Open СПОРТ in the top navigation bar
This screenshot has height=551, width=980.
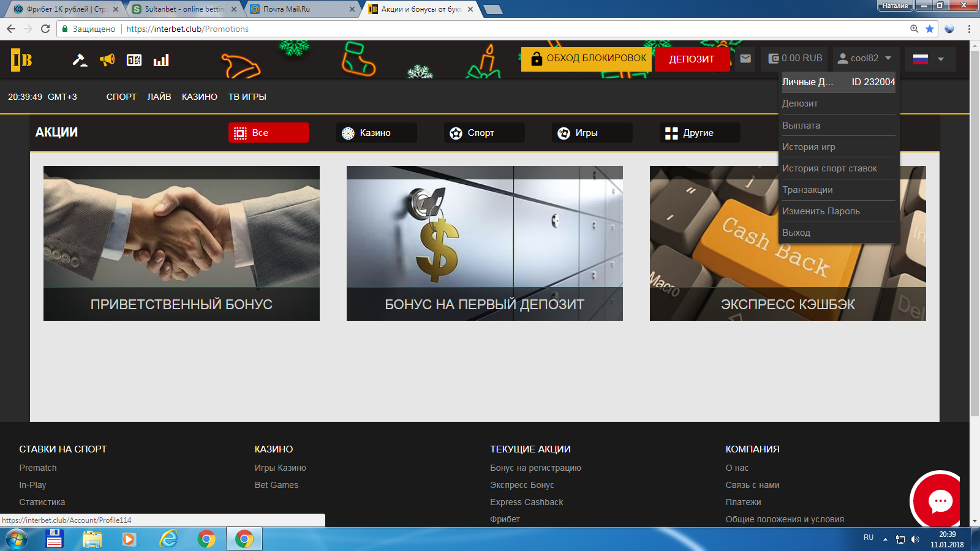121,97
